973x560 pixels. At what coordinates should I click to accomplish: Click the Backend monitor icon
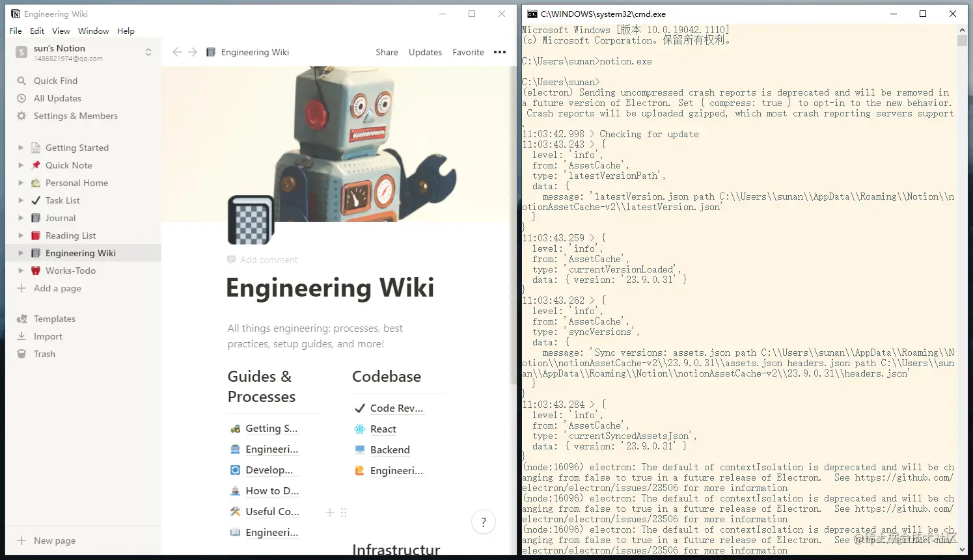(x=360, y=450)
